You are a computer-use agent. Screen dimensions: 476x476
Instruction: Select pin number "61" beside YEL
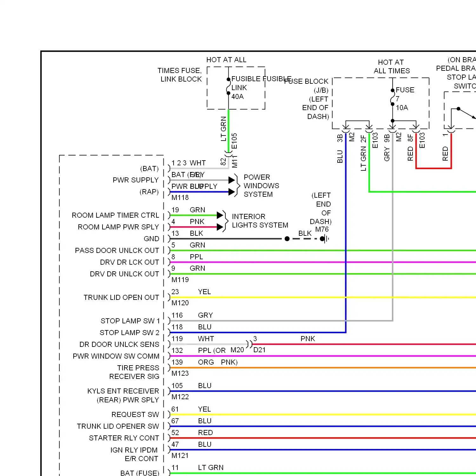coord(175,409)
